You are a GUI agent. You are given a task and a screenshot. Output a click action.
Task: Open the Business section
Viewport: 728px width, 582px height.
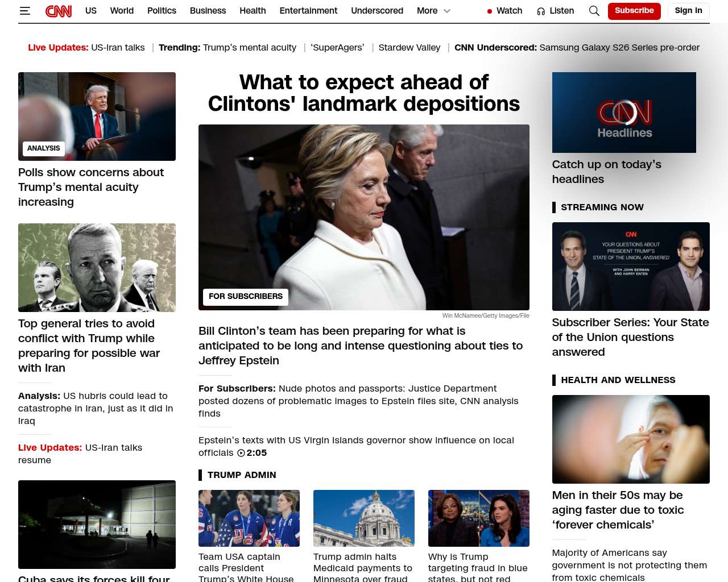(x=208, y=11)
